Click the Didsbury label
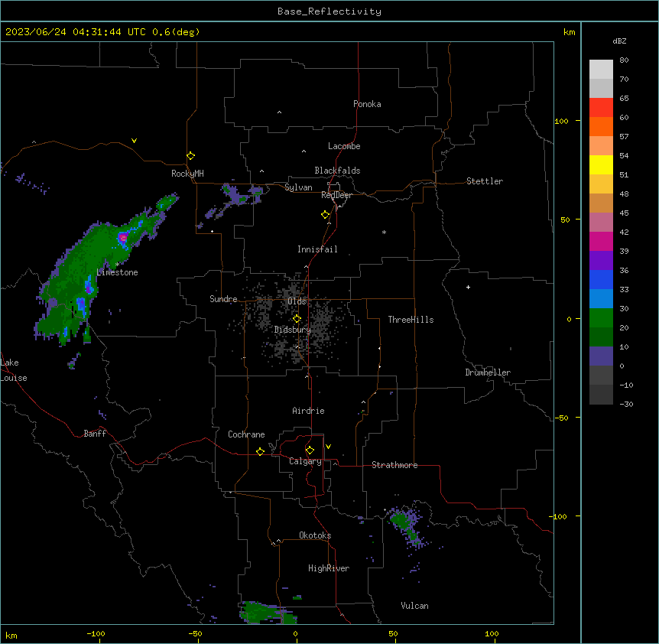 [x=293, y=330]
